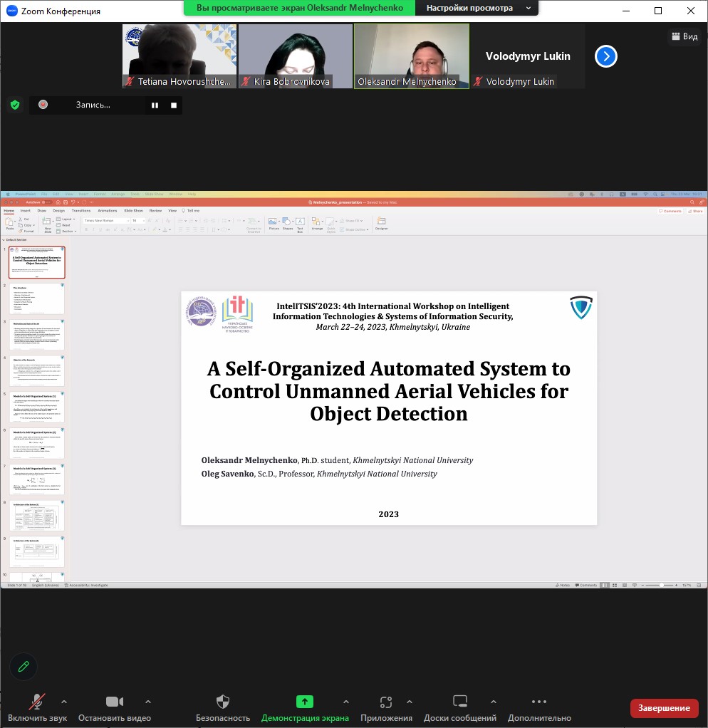Click the Security shield icon in toolbar
The height and width of the screenshot is (728, 708).
[223, 702]
